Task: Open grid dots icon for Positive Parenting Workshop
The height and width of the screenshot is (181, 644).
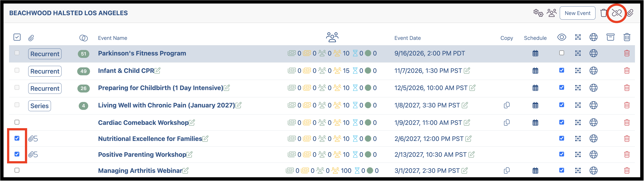Action: [578, 155]
